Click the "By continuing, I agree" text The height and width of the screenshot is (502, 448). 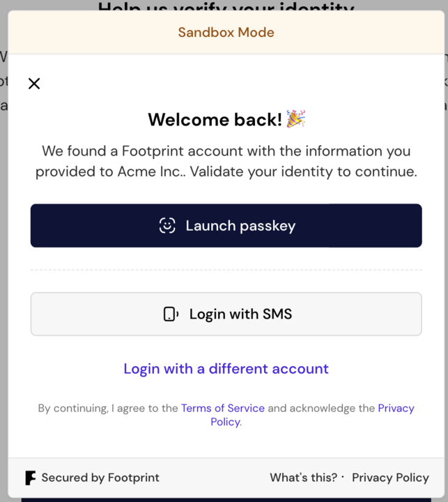[108, 409]
